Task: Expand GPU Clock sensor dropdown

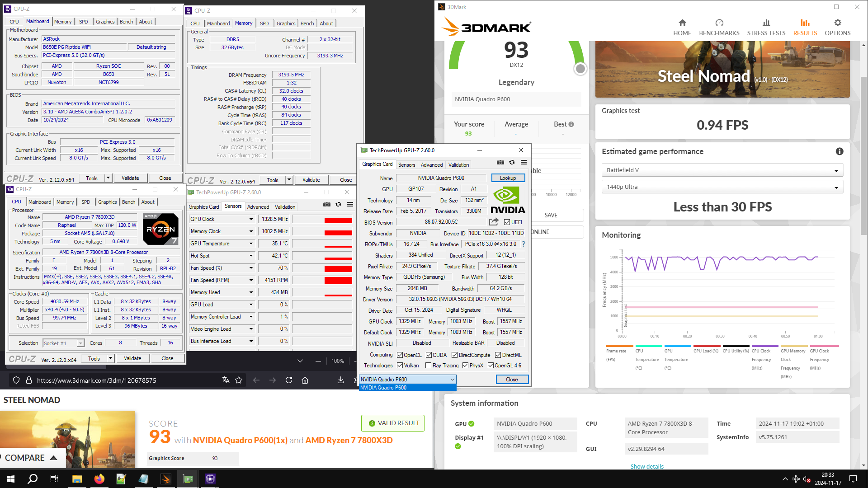Action: point(251,219)
